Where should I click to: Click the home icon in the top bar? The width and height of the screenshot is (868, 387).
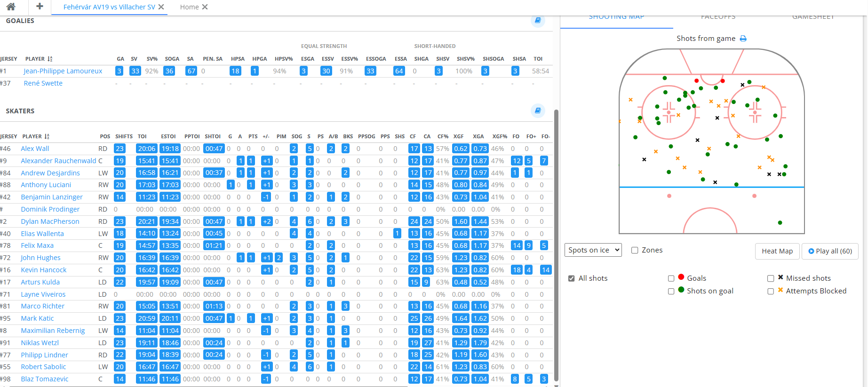11,7
